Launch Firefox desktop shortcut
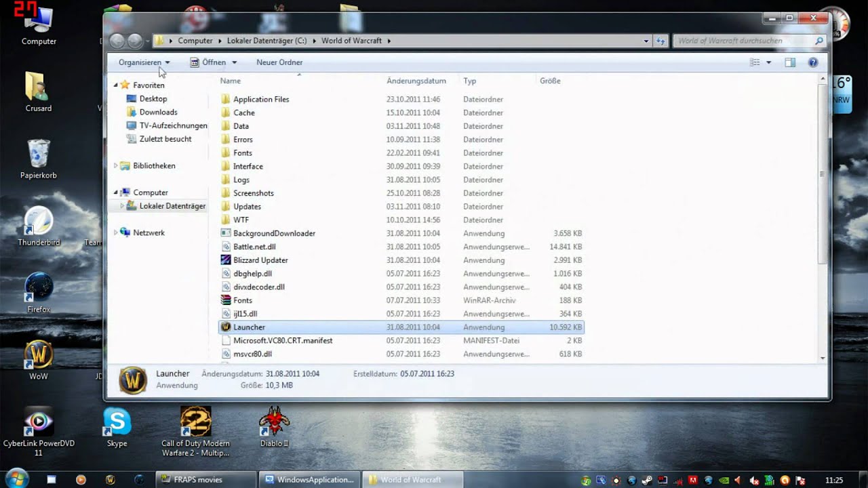868x488 pixels. pyautogui.click(x=39, y=293)
